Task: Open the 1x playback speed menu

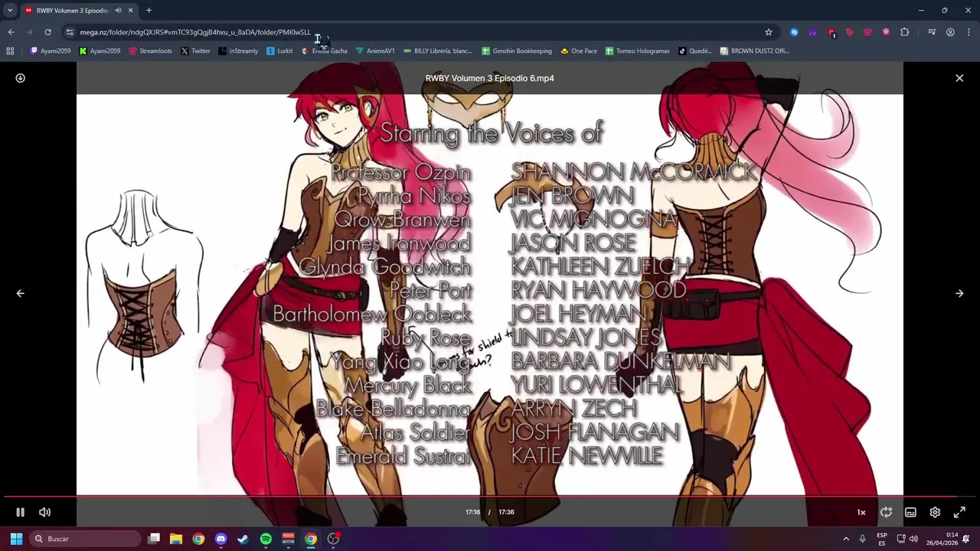Action: pyautogui.click(x=861, y=512)
